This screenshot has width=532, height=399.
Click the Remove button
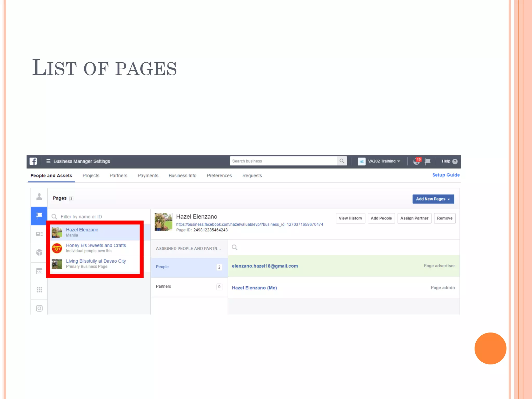pos(445,218)
